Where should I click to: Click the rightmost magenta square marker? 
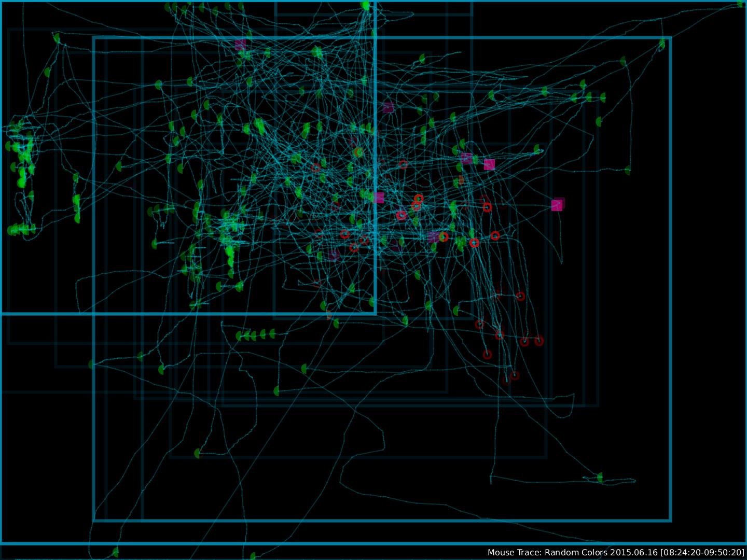pyautogui.click(x=557, y=205)
